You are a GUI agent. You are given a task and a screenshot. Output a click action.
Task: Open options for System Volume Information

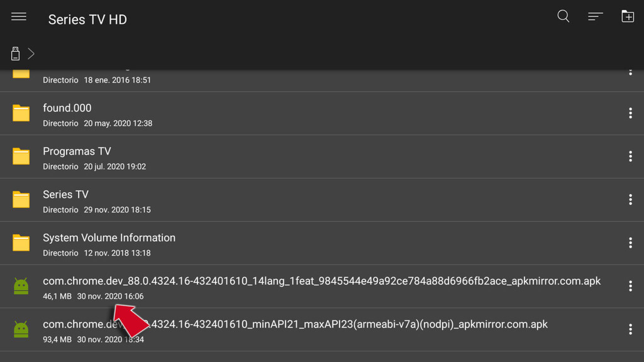tap(630, 243)
